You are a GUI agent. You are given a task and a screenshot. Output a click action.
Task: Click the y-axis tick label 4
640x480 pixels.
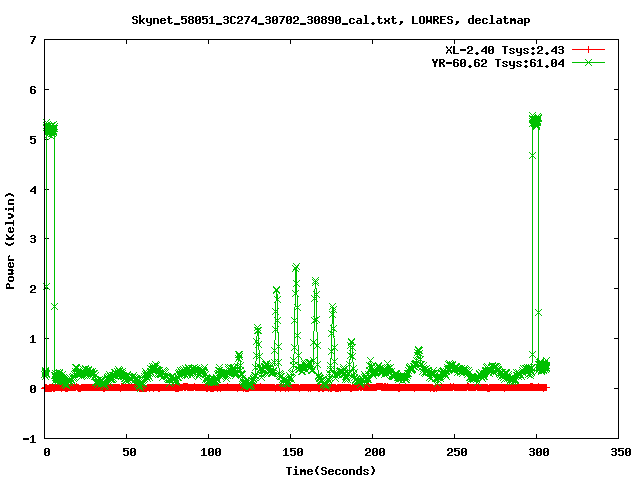33,190
